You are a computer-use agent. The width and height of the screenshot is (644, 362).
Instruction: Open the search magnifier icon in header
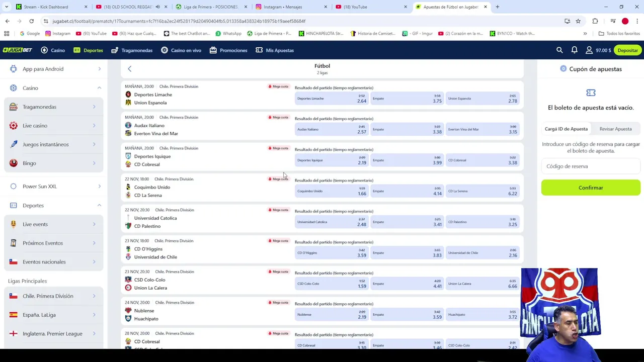point(559,50)
